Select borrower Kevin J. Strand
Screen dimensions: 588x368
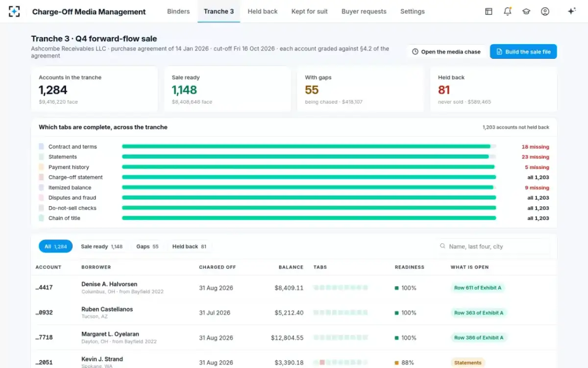[x=102, y=359]
